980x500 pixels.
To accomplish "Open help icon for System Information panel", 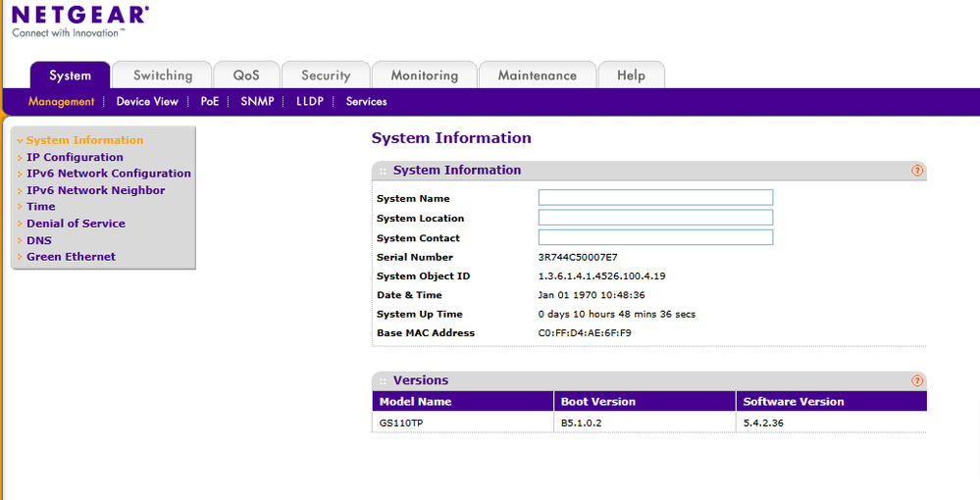I will click(917, 171).
